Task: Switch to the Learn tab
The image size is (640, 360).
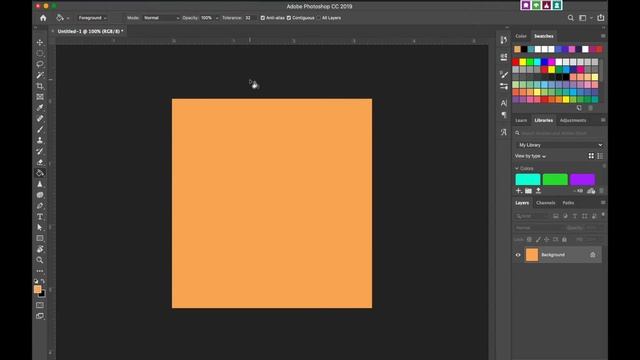Action: click(521, 120)
